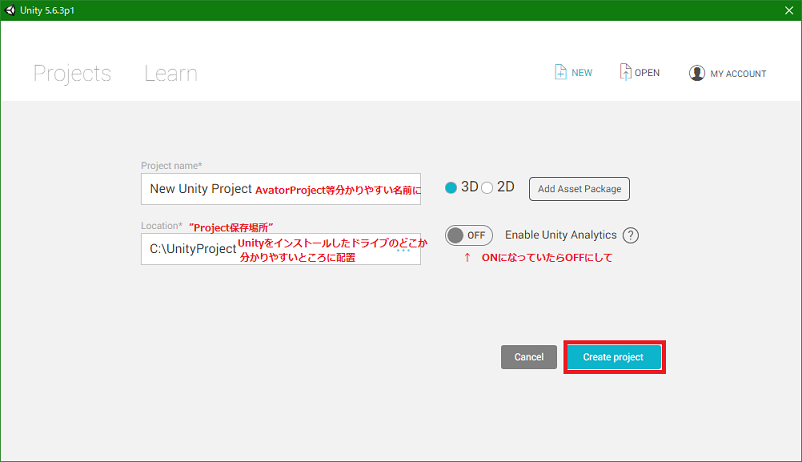The image size is (802, 462).
Task: Click the Unity 5.6.3p1 title text
Action: (x=47, y=10)
